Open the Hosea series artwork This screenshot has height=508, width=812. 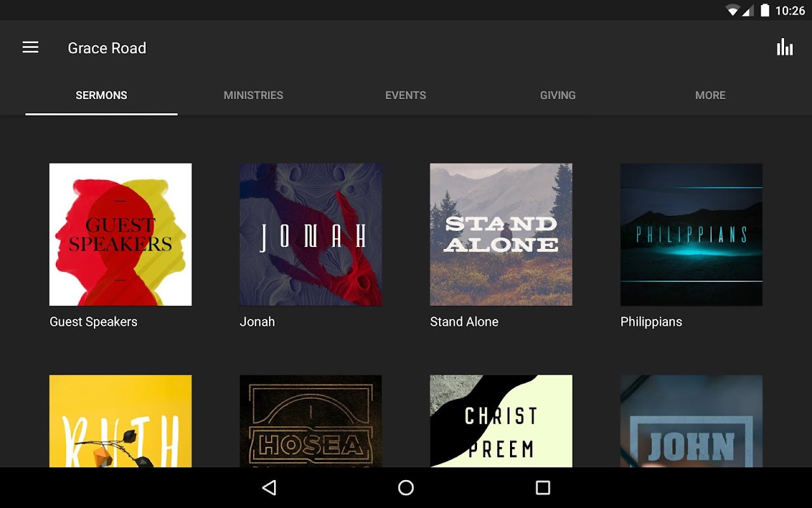(311, 421)
